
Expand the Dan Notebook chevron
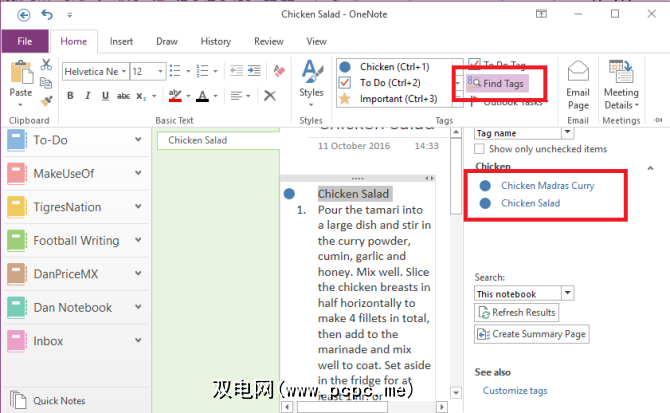coord(138,307)
